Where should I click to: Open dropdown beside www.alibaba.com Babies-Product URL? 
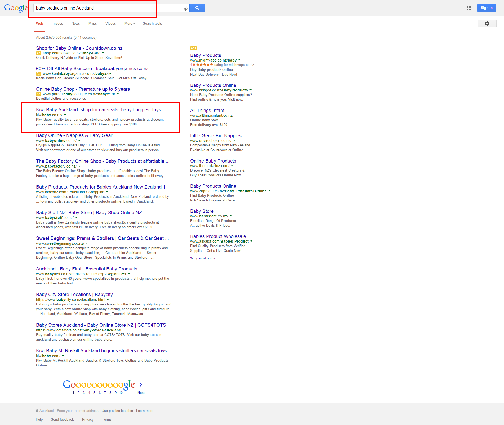pos(251,241)
